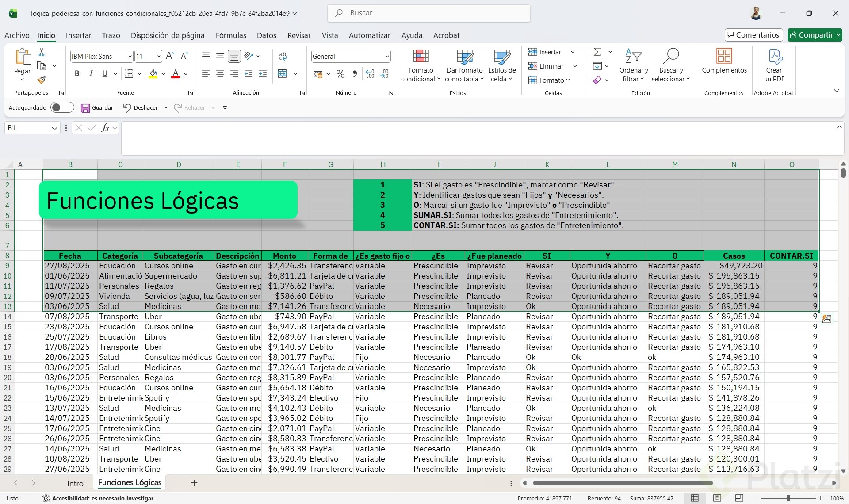
Task: Open the Name Box dropdown arrow
Action: (54, 128)
